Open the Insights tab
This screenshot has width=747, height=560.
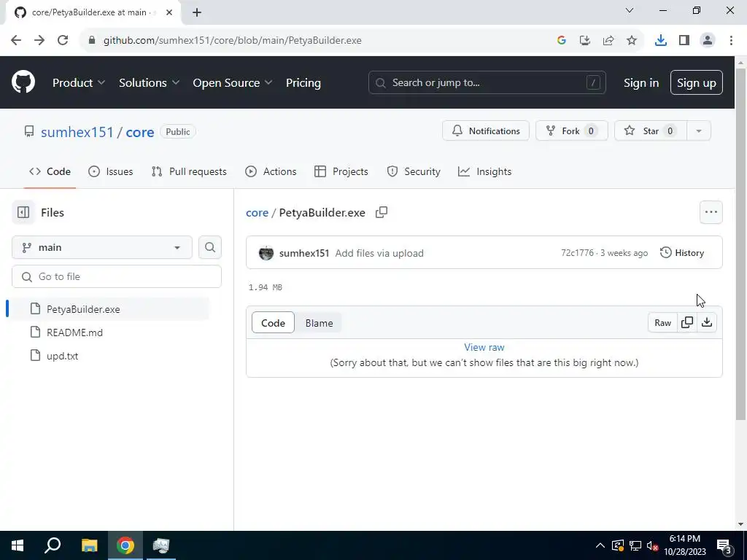click(484, 171)
